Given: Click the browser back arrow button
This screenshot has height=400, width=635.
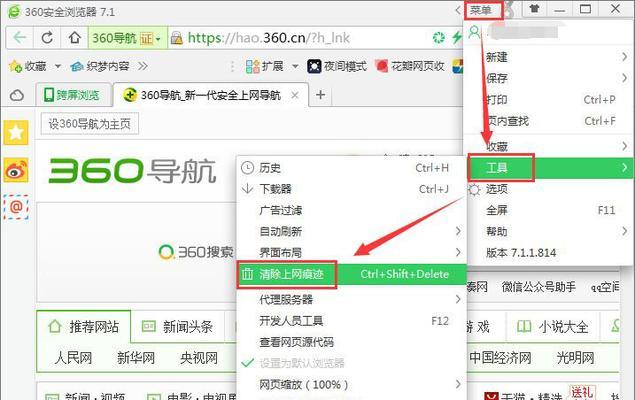Looking at the screenshot, I should (x=19, y=38).
